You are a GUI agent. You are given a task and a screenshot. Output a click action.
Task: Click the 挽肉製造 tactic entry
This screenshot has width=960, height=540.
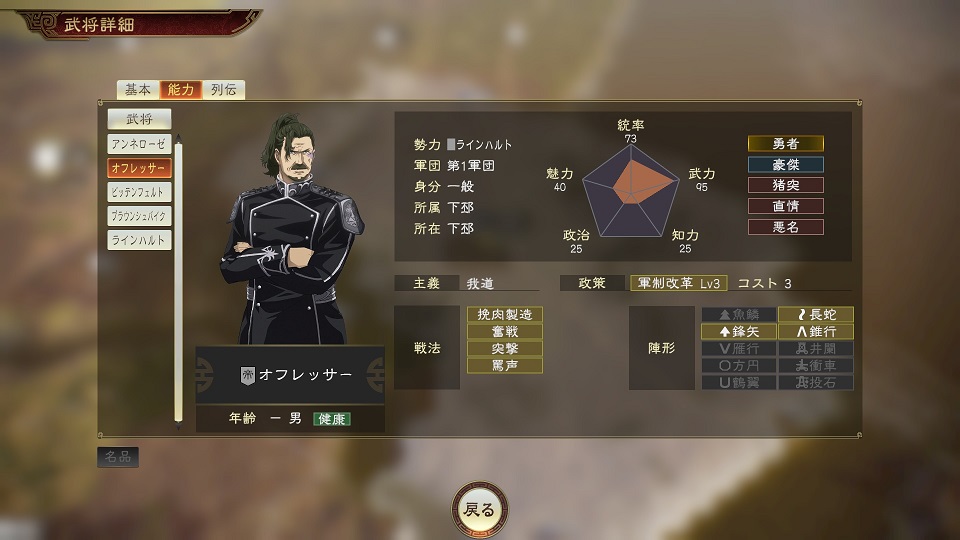504,315
